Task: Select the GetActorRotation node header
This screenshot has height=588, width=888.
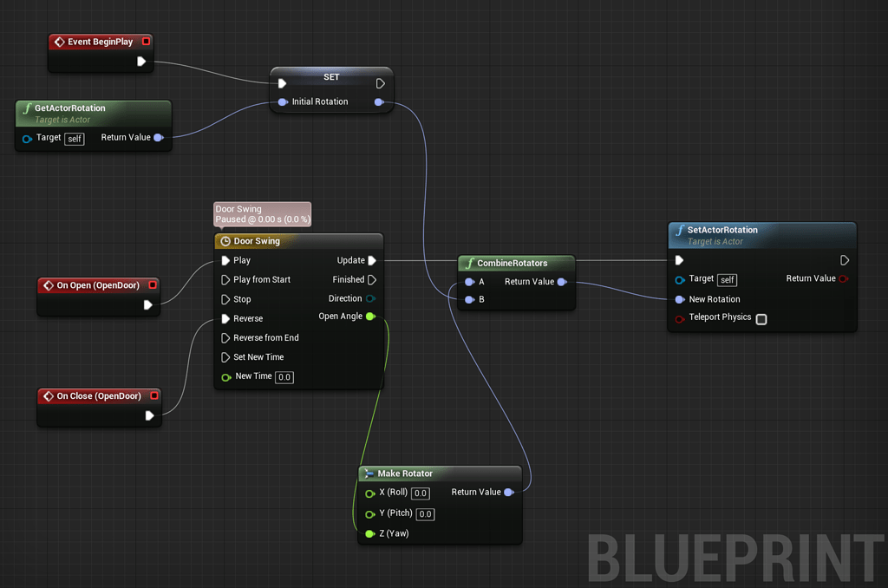Action: point(94,114)
